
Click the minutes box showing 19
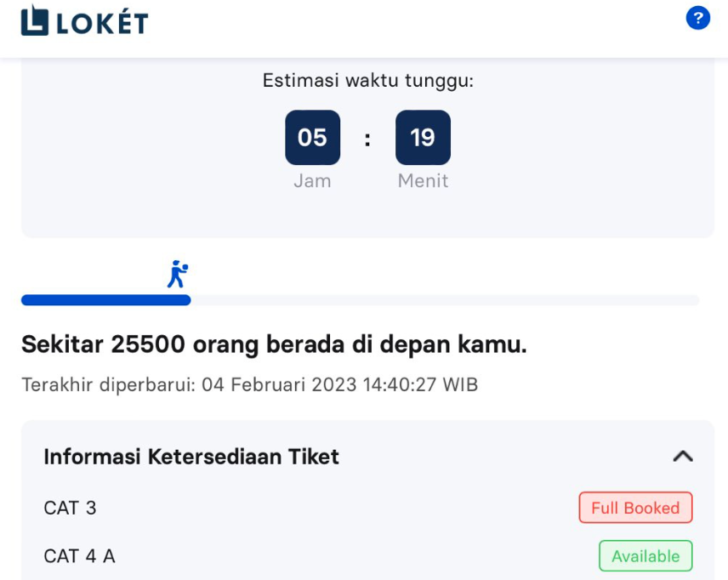tap(423, 138)
